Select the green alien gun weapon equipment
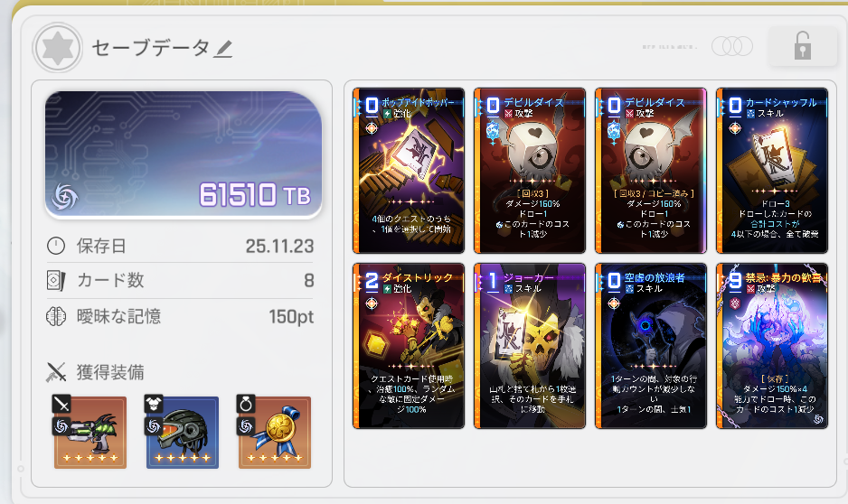The width and height of the screenshot is (848, 504). tap(90, 432)
